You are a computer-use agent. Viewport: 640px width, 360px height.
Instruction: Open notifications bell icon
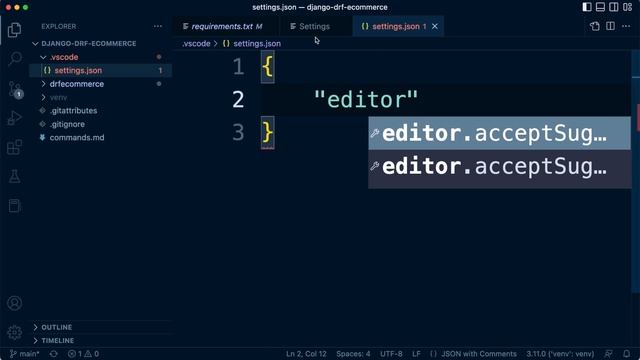tap(627, 354)
